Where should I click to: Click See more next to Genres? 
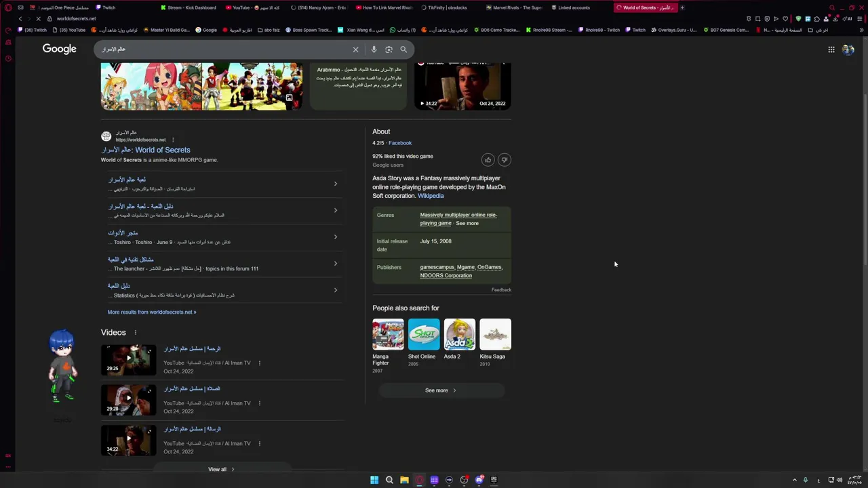[x=467, y=223]
